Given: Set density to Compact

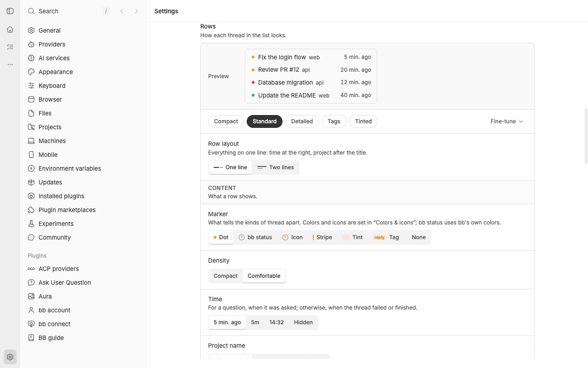Looking at the screenshot, I should [226, 276].
